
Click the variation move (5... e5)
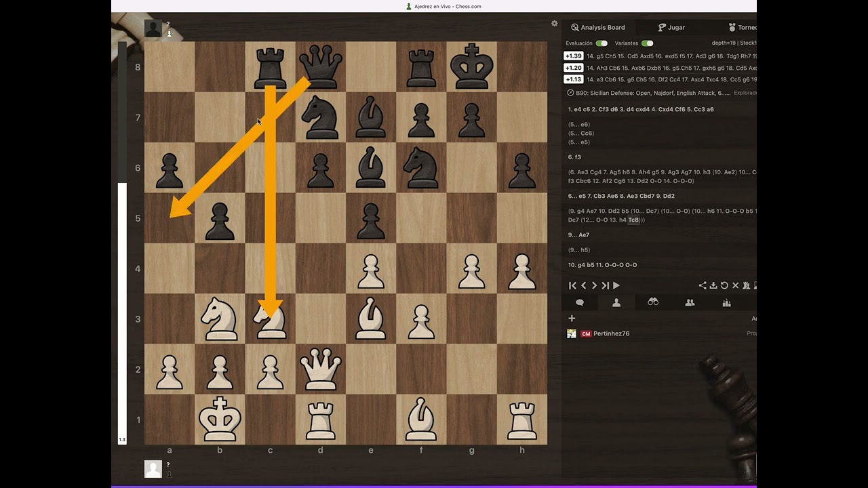579,142
